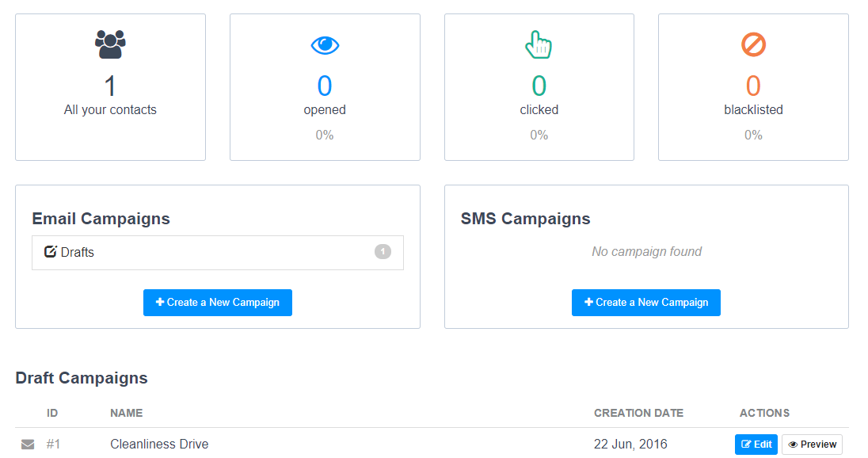Click the Drafts pencil-edit icon
This screenshot has width=868, height=458.
51,252
